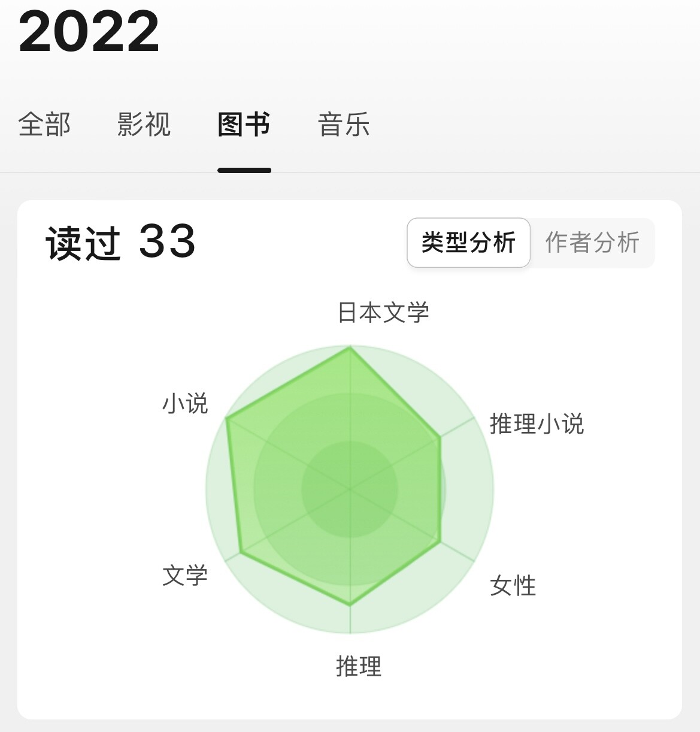Tap the 推理 label below the chart
Viewport: 700px width, 732px height.
coord(359,666)
